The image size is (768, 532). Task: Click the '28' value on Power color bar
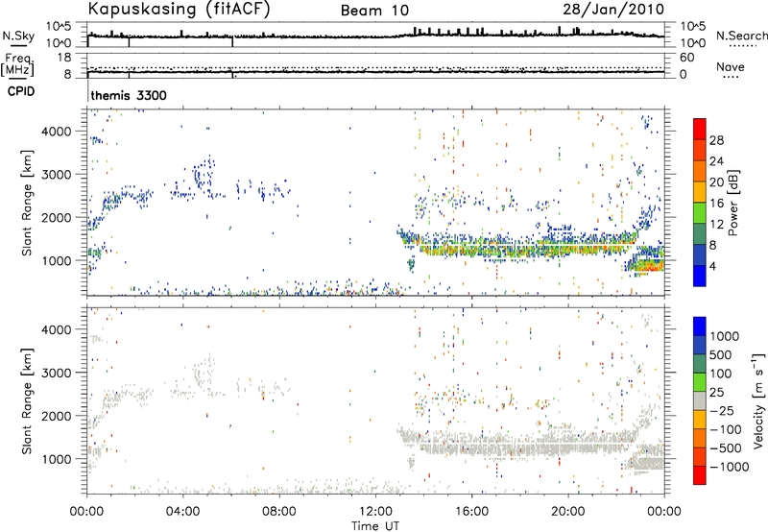[716, 140]
